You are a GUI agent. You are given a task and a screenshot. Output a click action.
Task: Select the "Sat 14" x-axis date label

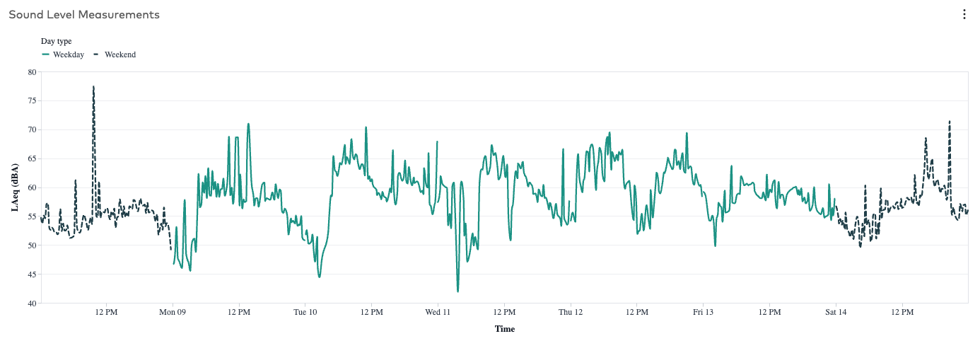(836, 312)
